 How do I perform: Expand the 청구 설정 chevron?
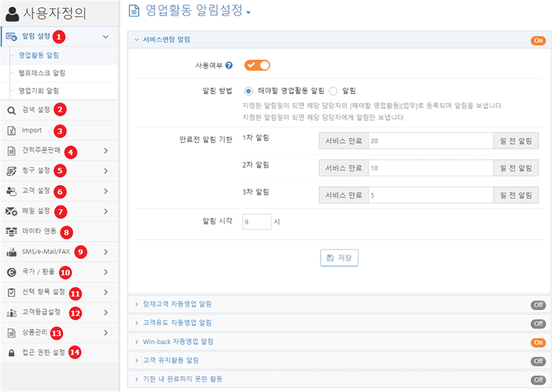tap(106, 171)
